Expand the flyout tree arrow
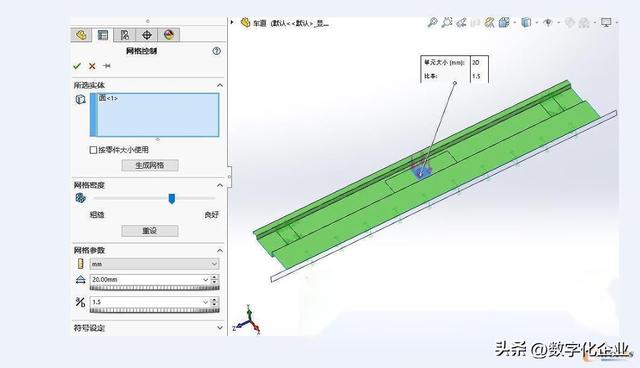The height and width of the screenshot is (368, 640). [x=232, y=22]
